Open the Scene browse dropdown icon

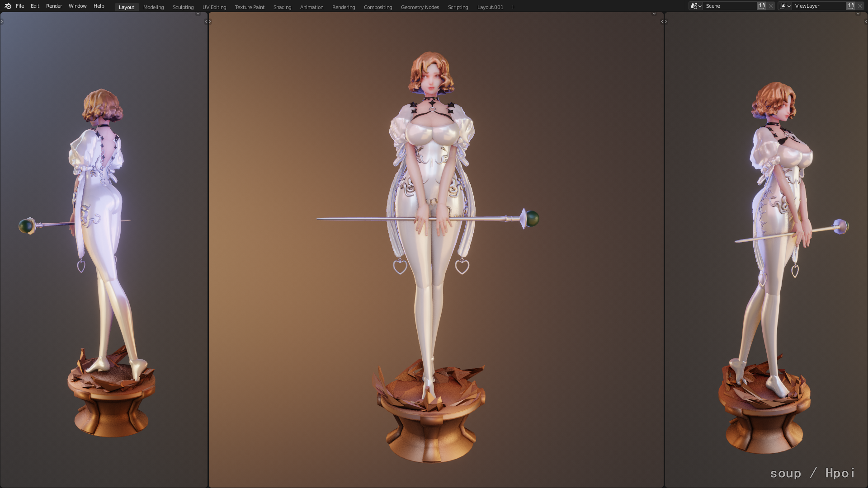696,6
